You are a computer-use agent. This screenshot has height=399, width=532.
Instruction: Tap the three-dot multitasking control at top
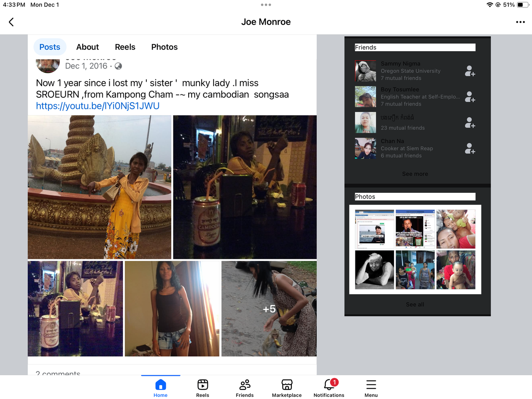[x=266, y=5]
